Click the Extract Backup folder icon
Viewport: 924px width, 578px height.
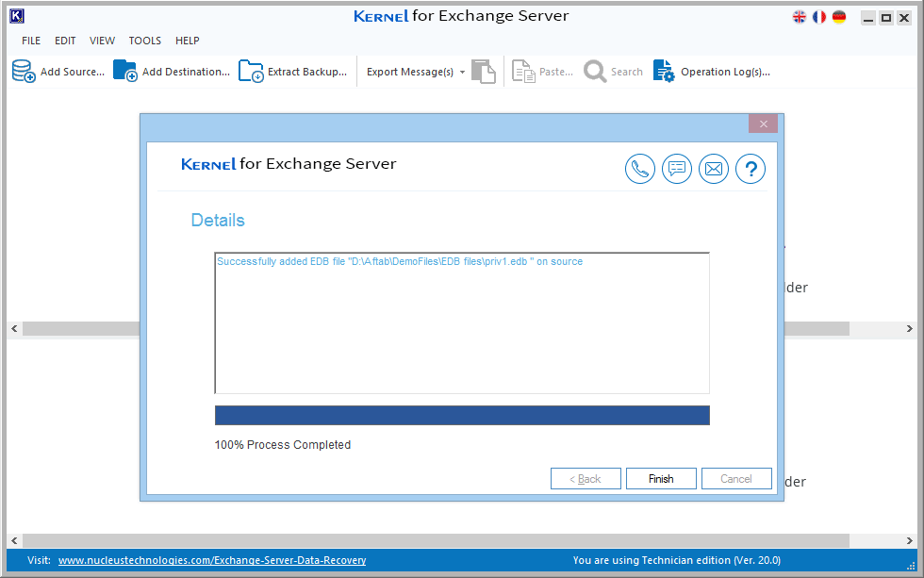pyautogui.click(x=251, y=72)
